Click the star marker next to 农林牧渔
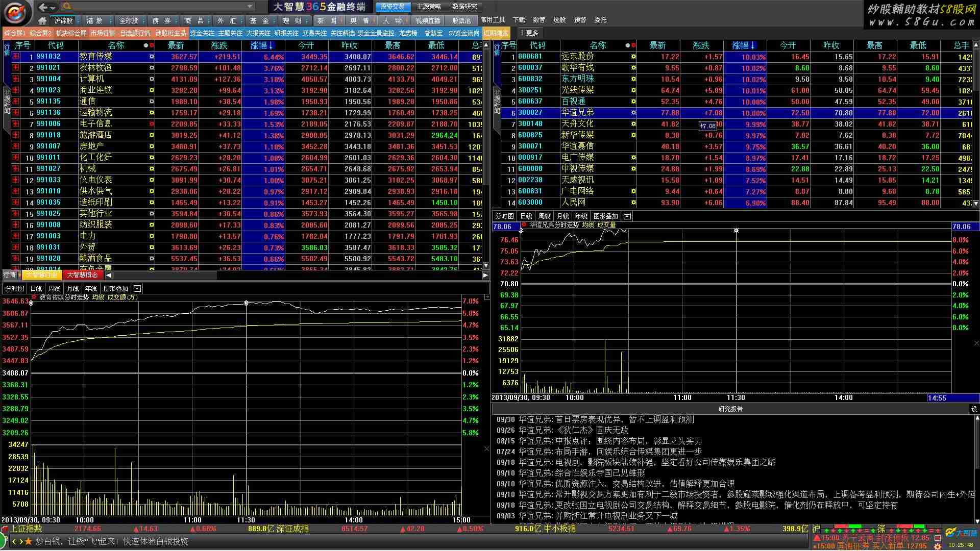The height and width of the screenshot is (551, 980). pyautogui.click(x=152, y=68)
